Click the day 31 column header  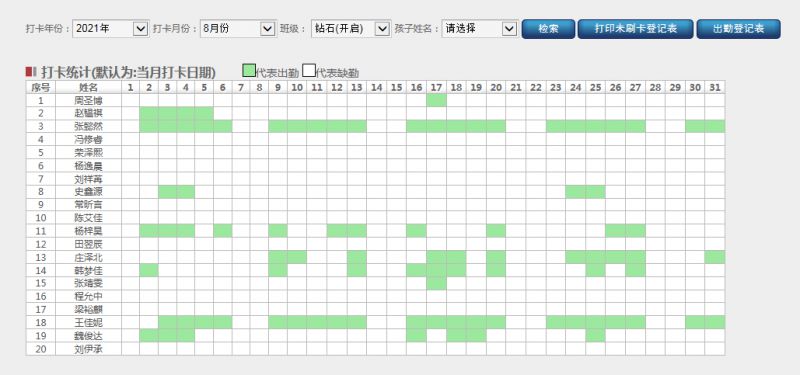pos(715,87)
